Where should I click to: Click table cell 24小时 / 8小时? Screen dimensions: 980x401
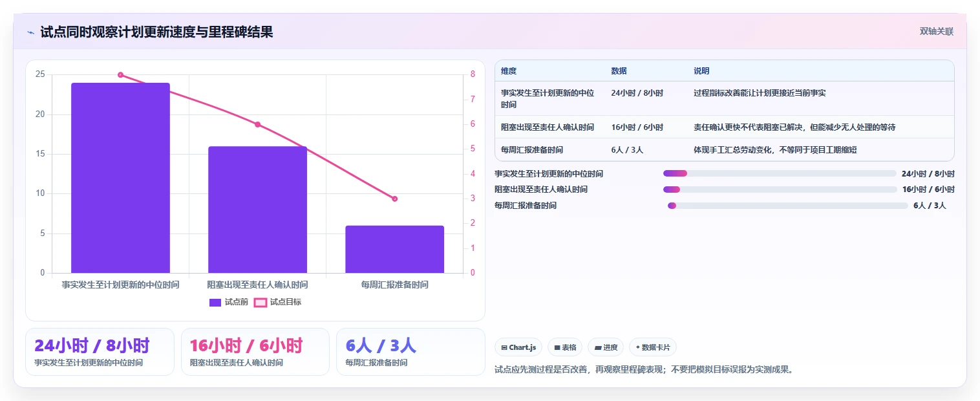click(637, 93)
